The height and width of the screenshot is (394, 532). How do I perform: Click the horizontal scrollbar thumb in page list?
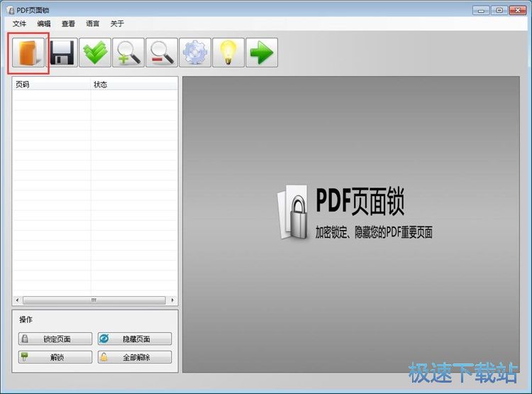click(94, 300)
